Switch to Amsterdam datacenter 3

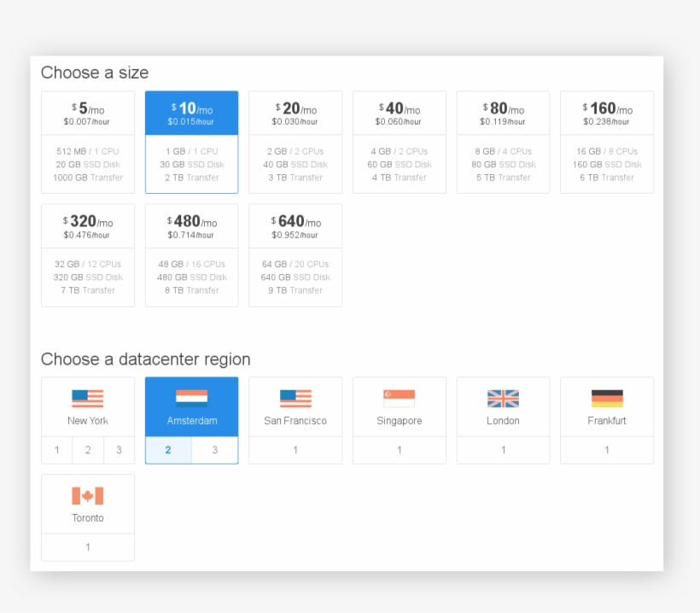(x=214, y=450)
